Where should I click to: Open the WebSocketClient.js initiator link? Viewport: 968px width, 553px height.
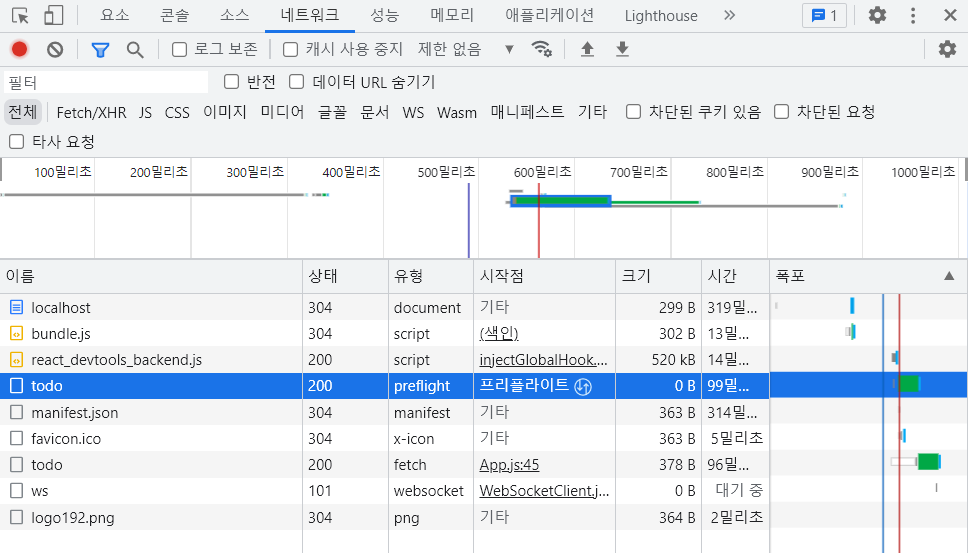[x=544, y=491]
